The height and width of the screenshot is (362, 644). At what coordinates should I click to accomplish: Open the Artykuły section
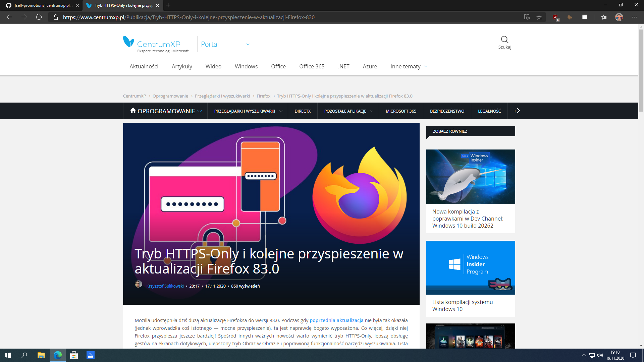(x=182, y=66)
